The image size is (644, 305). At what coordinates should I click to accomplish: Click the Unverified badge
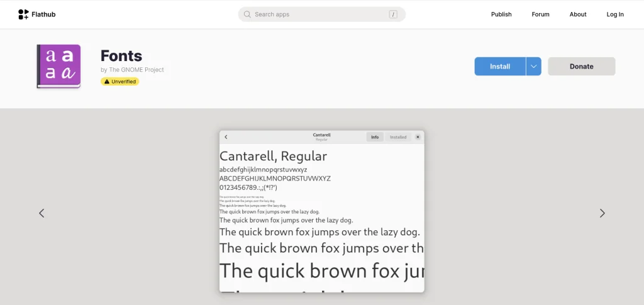120,82
